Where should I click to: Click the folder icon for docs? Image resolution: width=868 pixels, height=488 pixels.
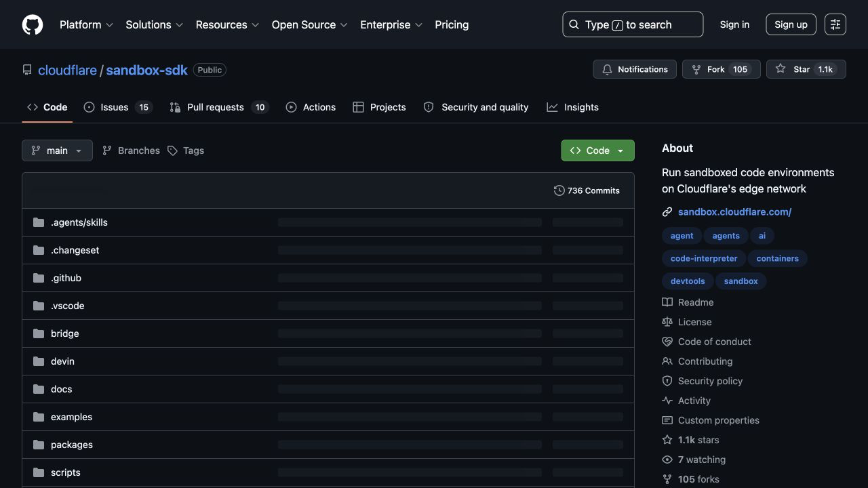coord(39,389)
